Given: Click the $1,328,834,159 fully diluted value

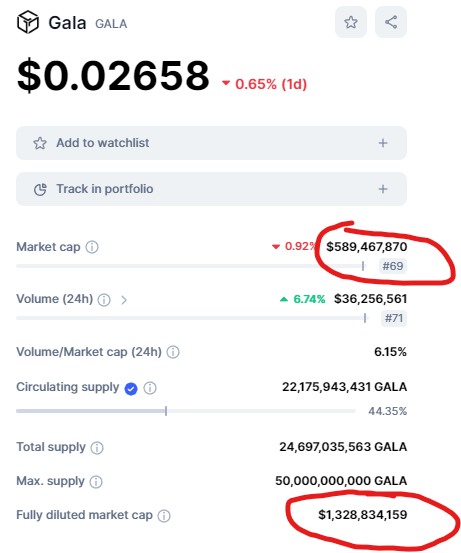Looking at the screenshot, I should (x=363, y=515).
